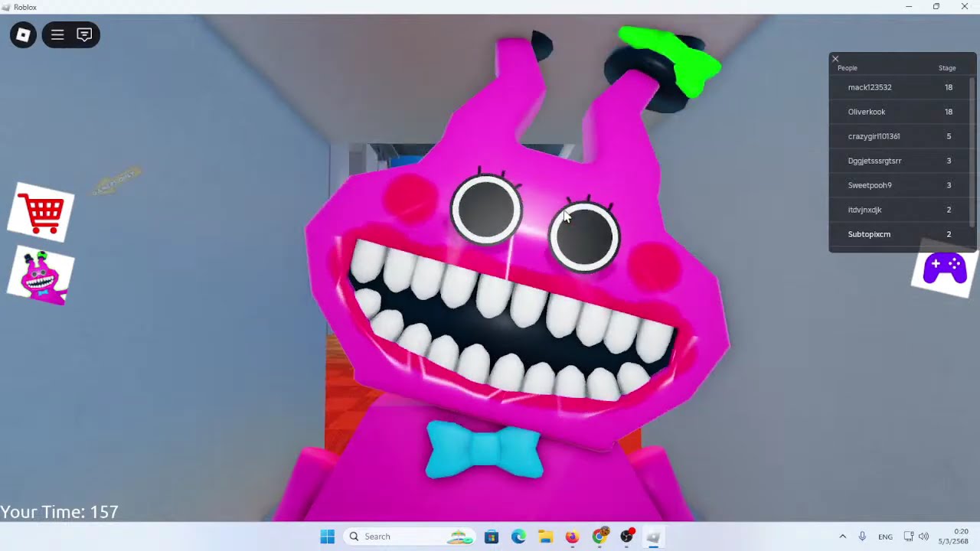
Task: Open Google Chrome from the taskbar
Action: (599, 536)
